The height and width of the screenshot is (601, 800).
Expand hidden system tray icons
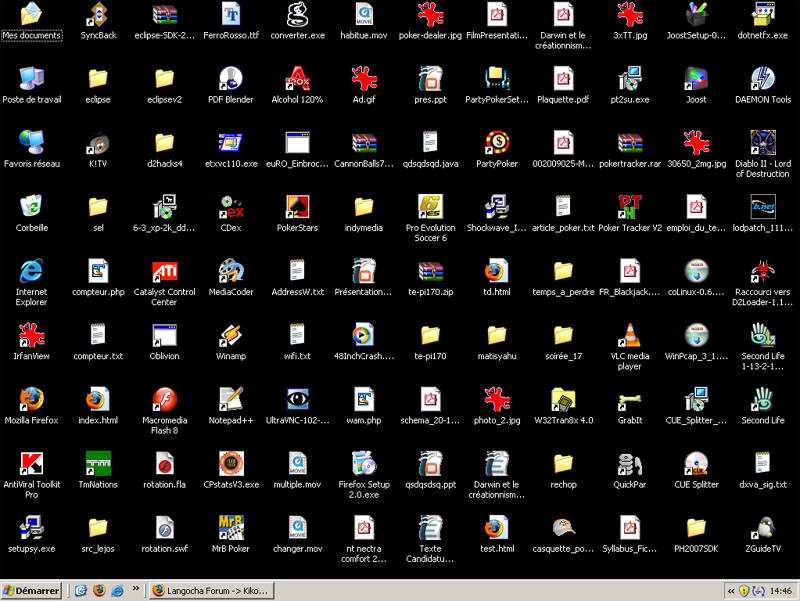(730, 590)
